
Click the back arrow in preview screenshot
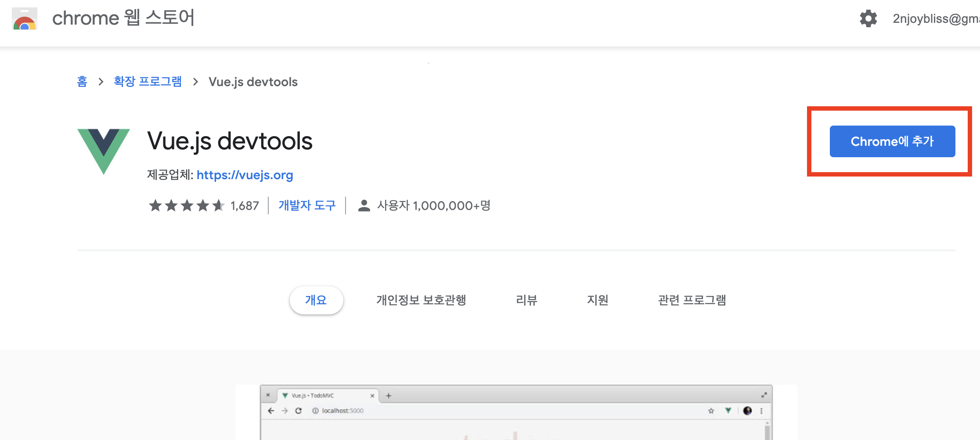pyautogui.click(x=271, y=411)
